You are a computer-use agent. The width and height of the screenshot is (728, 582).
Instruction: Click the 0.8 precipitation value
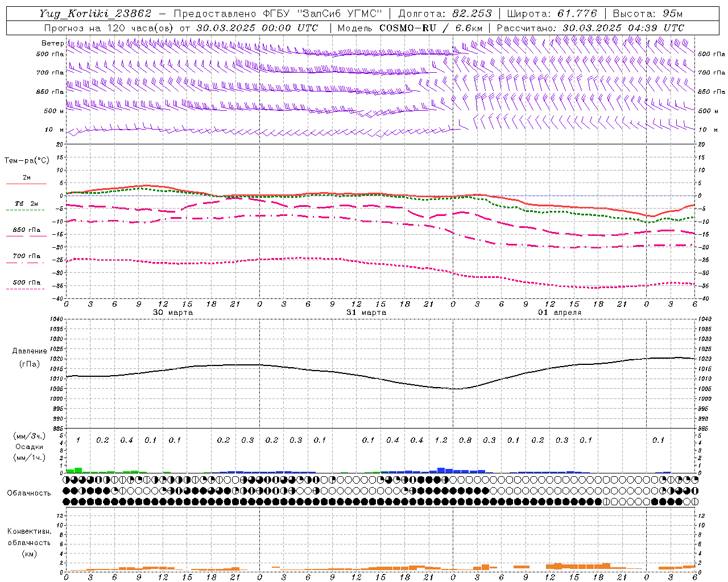point(465,440)
